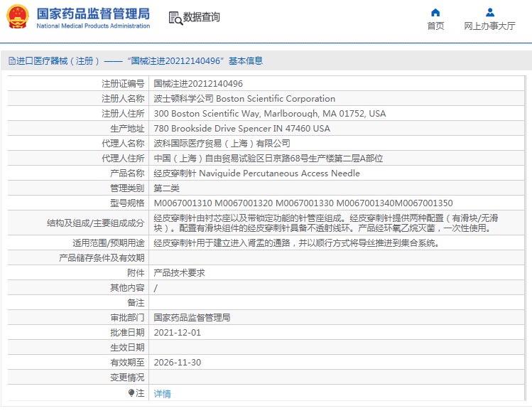Click the user icon for 网上办事大厅
532x411 pixels.
tap(490, 13)
